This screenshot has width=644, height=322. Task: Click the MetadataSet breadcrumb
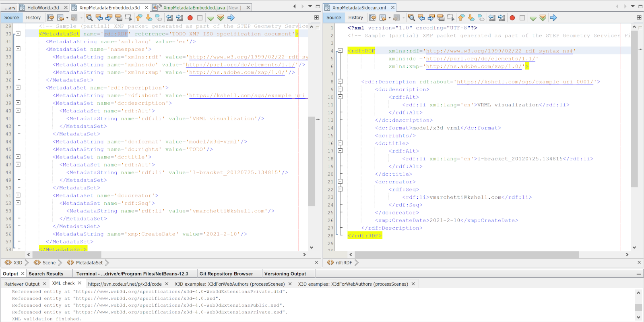[x=89, y=263]
